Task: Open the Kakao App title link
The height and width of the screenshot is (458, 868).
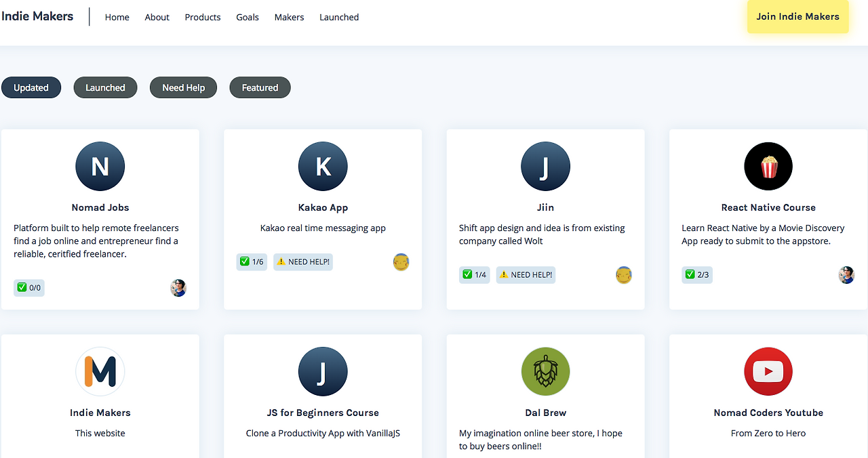Action: point(323,207)
